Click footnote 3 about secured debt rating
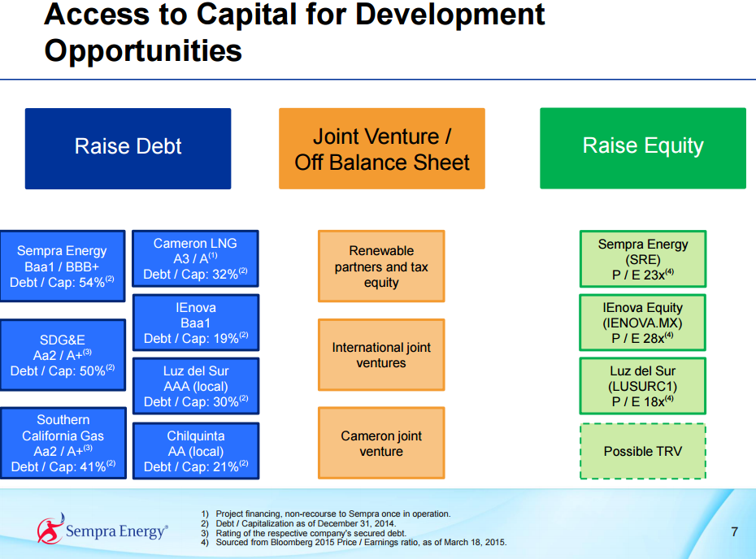This screenshot has width=756, height=559. tap(304, 533)
